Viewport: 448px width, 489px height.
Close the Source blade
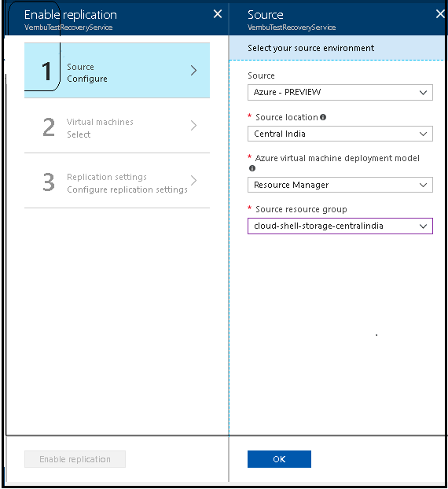[440, 14]
